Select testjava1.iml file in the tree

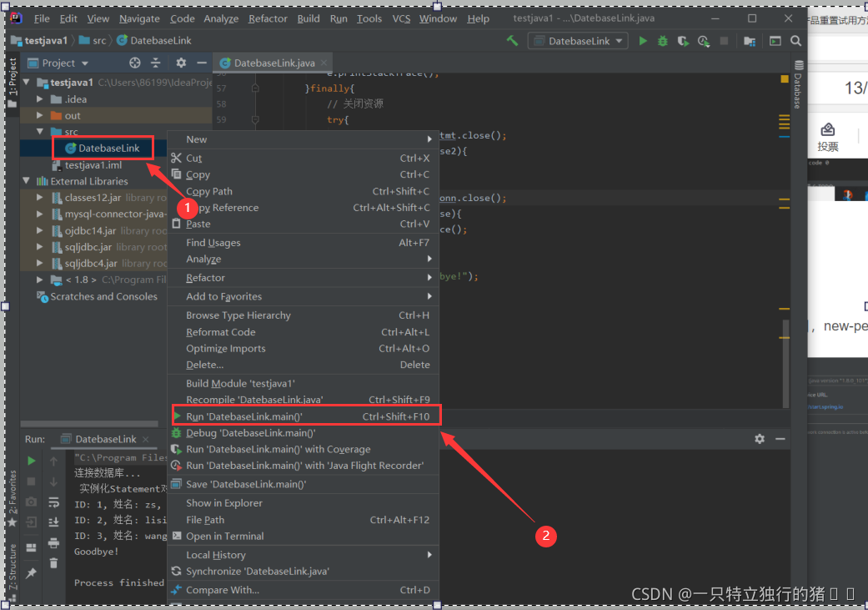pos(88,164)
